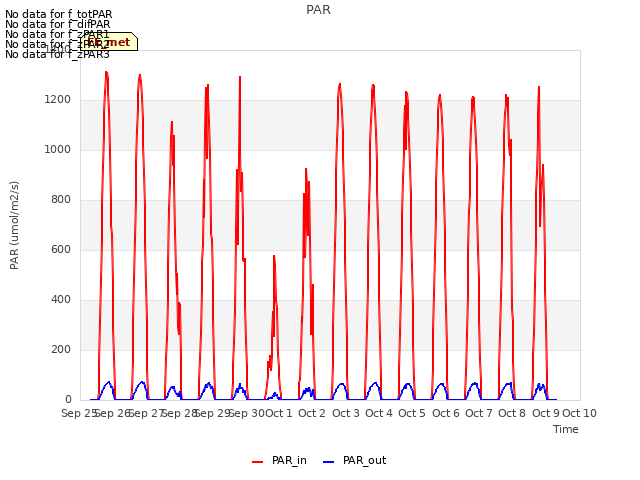
Task: Click the red PAR_in legend color marker
Action: [258, 462]
